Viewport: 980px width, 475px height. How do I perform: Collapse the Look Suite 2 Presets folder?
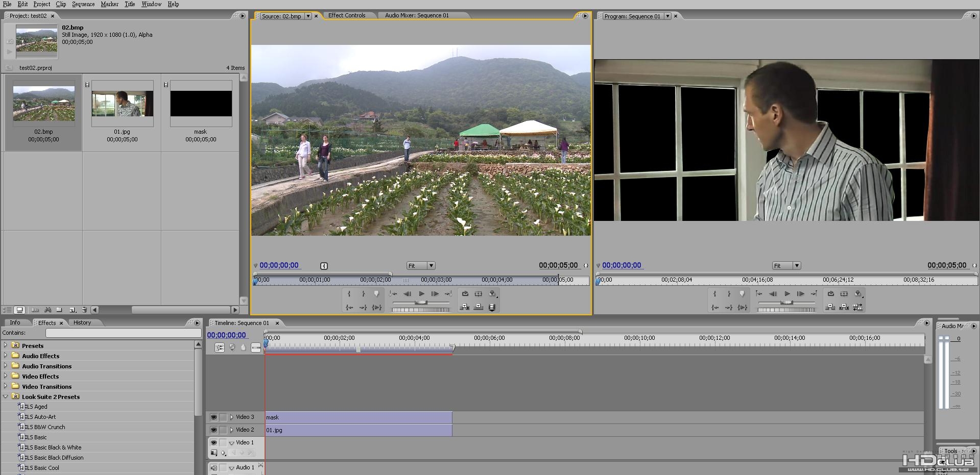[6, 396]
